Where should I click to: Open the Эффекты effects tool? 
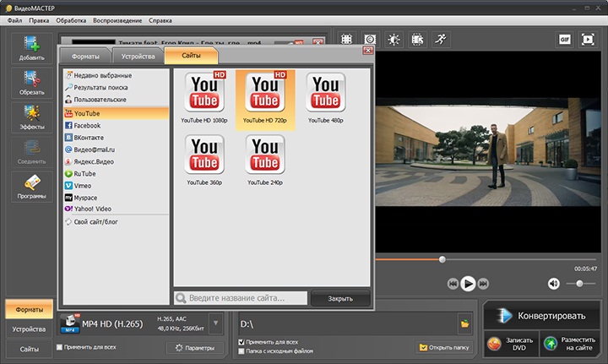32,117
